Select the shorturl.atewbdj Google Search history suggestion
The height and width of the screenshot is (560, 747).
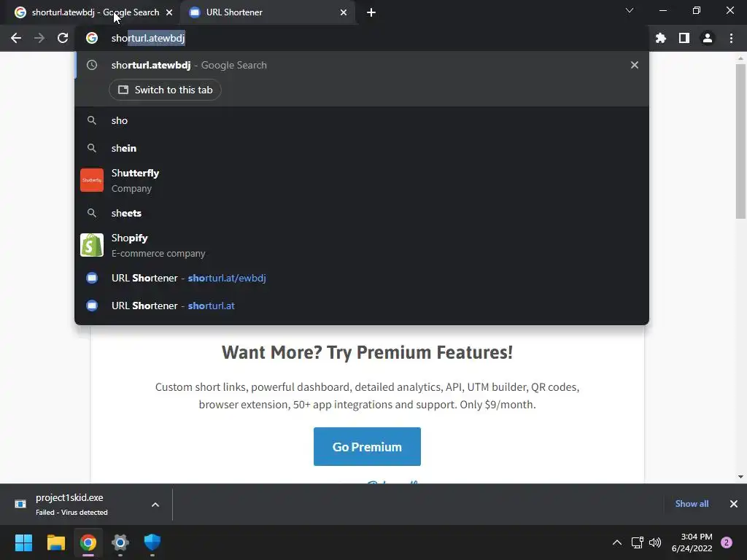[x=362, y=65]
